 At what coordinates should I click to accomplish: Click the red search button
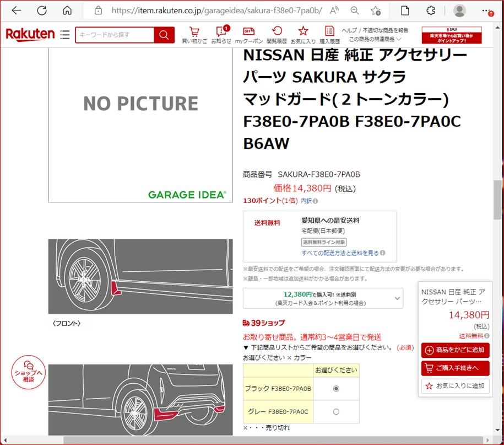pyautogui.click(x=164, y=35)
